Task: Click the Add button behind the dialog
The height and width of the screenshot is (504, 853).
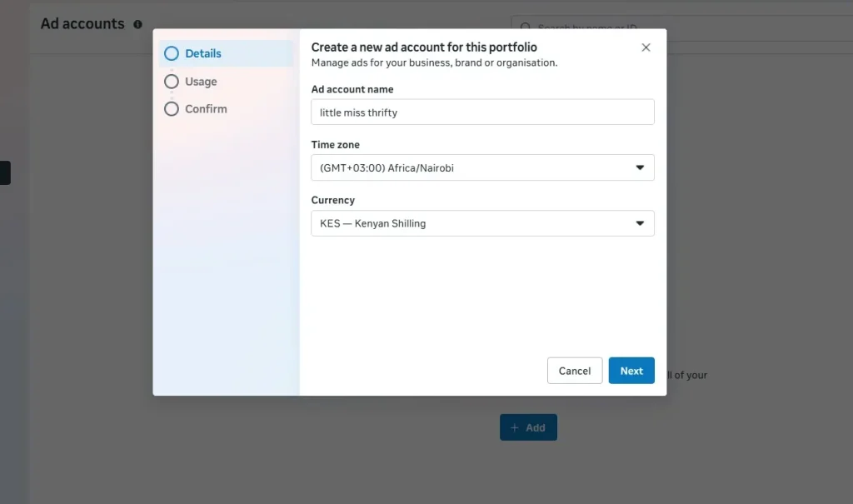Action: click(528, 427)
